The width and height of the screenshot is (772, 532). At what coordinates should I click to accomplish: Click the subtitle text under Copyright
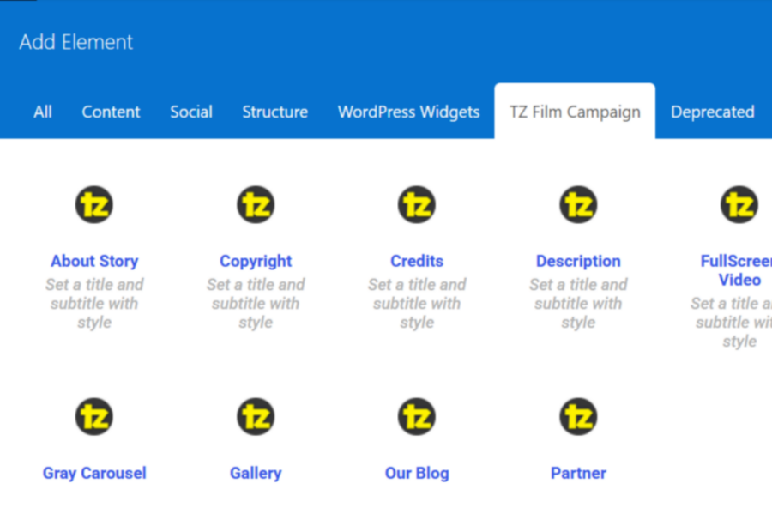pyautogui.click(x=256, y=303)
